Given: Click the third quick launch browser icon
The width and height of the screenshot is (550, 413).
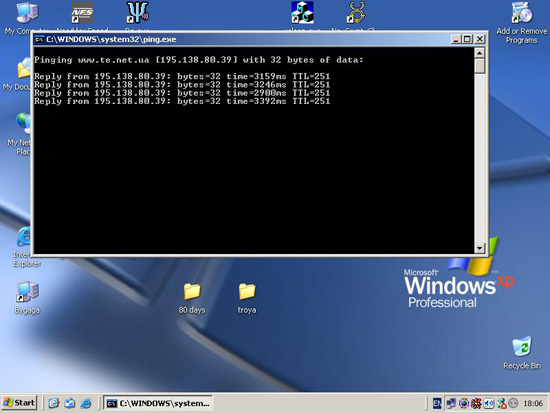Looking at the screenshot, I should pos(86,403).
